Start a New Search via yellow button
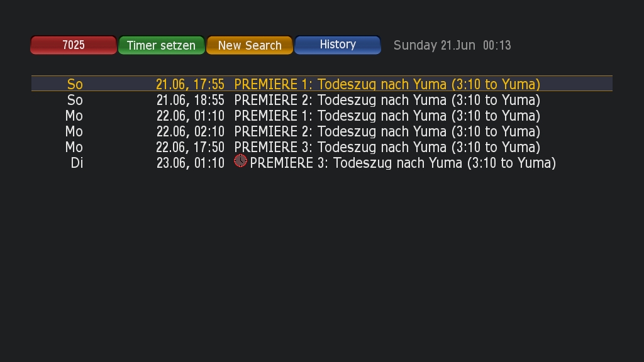This screenshot has width=644, height=362. [250, 45]
